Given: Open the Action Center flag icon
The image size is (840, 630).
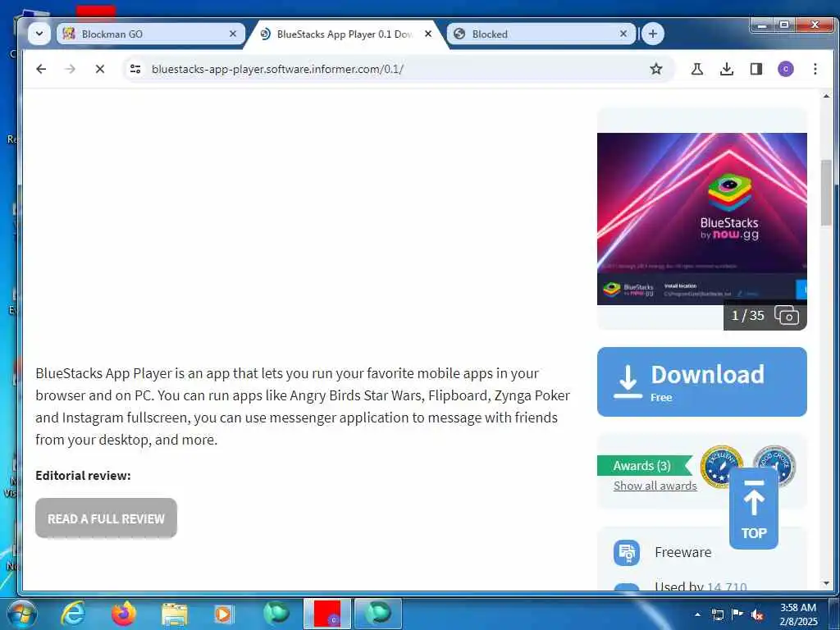Looking at the screenshot, I should tap(737, 614).
